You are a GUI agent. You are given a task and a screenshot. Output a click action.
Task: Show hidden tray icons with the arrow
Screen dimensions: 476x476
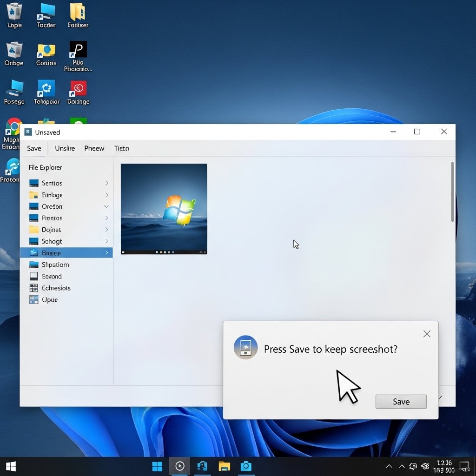point(389,466)
